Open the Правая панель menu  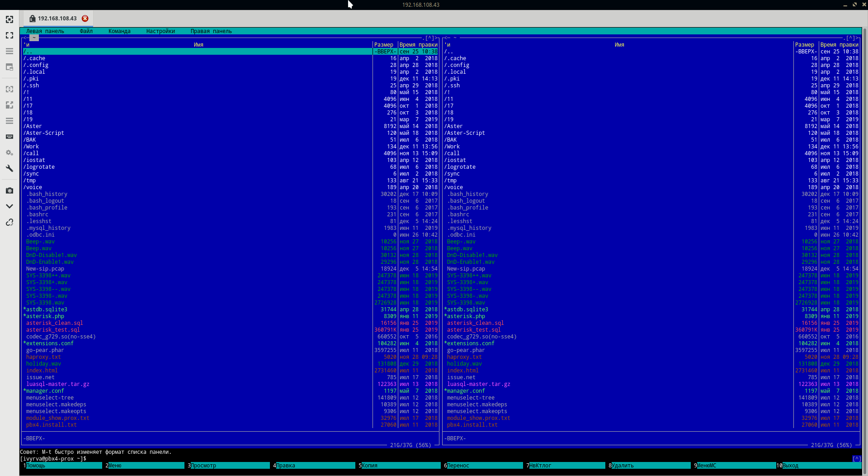tap(211, 31)
